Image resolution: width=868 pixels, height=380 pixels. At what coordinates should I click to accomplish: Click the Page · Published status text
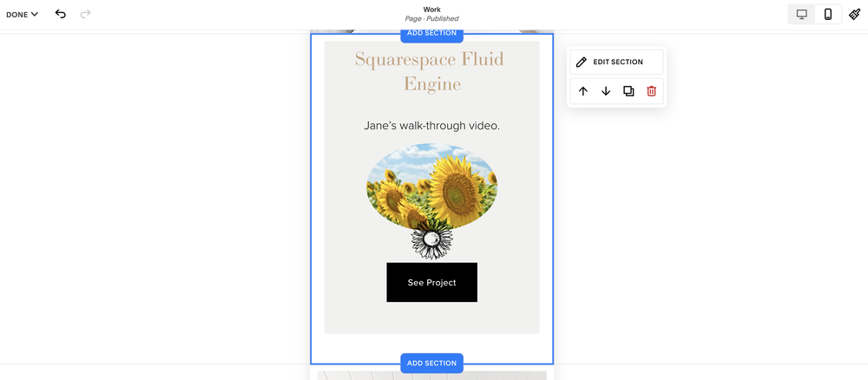[x=431, y=19]
